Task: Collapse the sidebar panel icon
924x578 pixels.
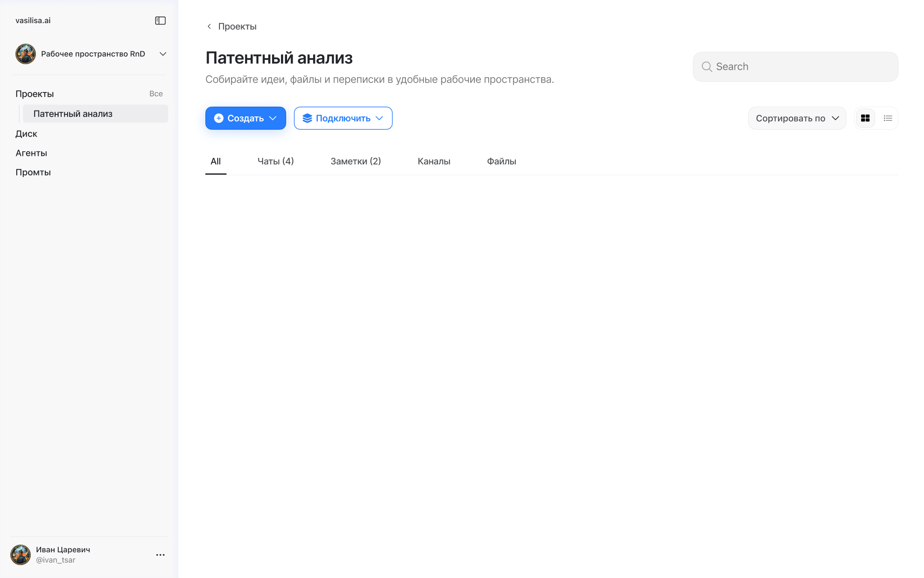Action: pyautogui.click(x=160, y=21)
